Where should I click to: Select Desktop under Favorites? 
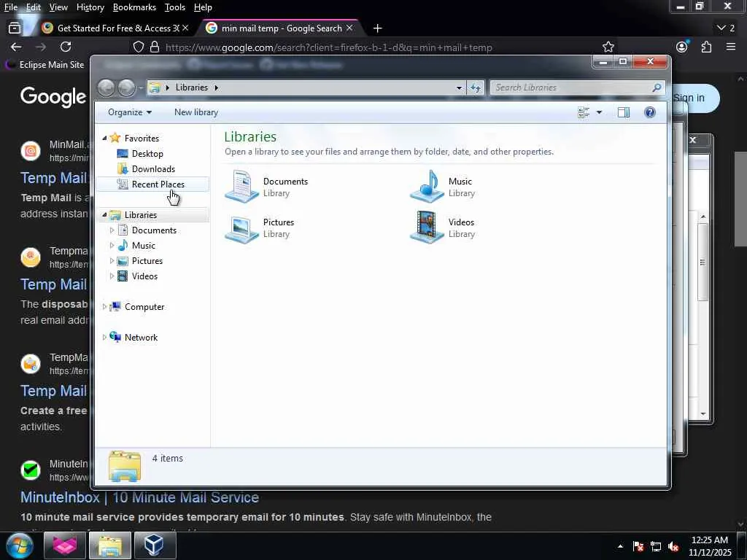click(147, 154)
